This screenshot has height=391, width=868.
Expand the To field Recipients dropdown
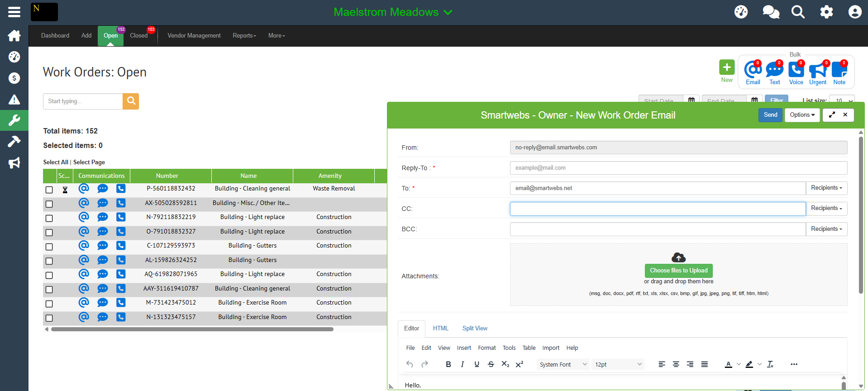point(826,188)
